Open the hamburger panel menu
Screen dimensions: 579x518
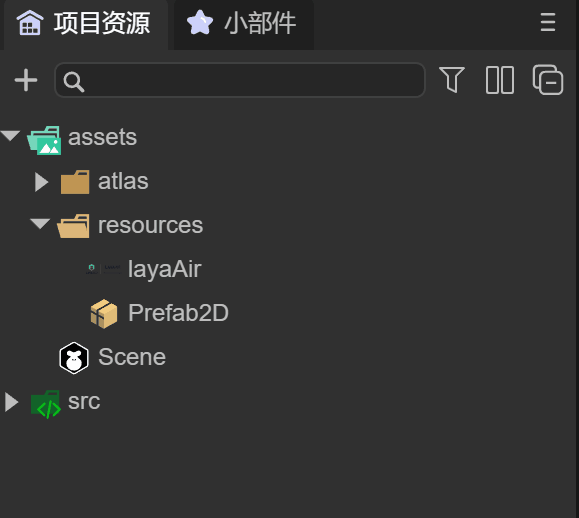pyautogui.click(x=548, y=23)
